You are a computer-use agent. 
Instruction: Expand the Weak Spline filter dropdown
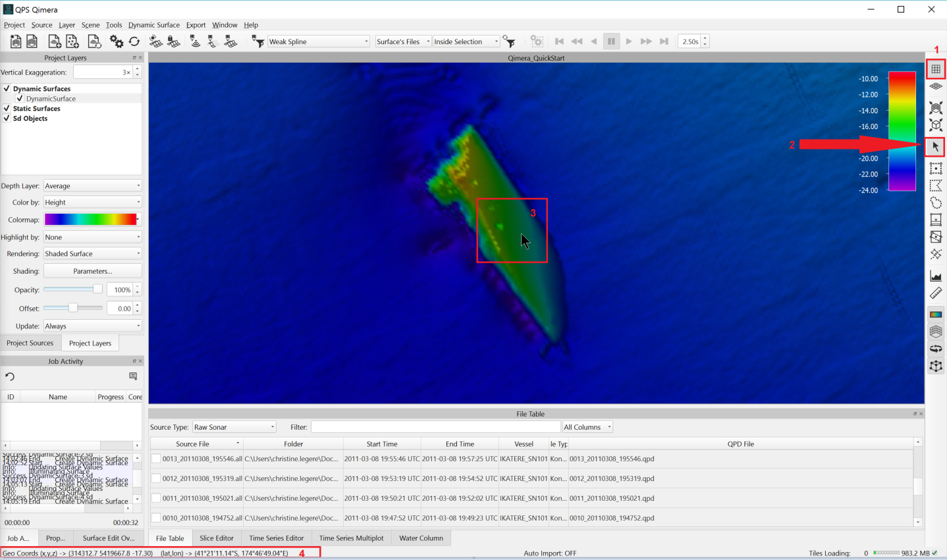coord(319,41)
